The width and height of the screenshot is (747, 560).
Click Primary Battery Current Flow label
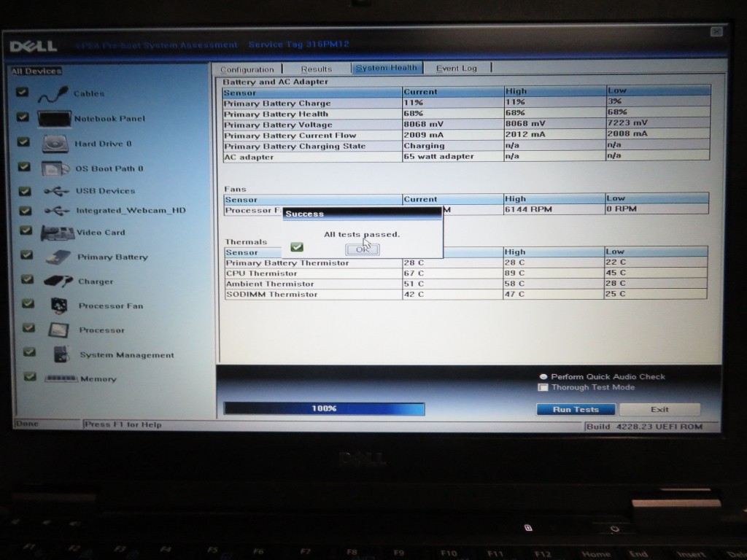pos(290,136)
